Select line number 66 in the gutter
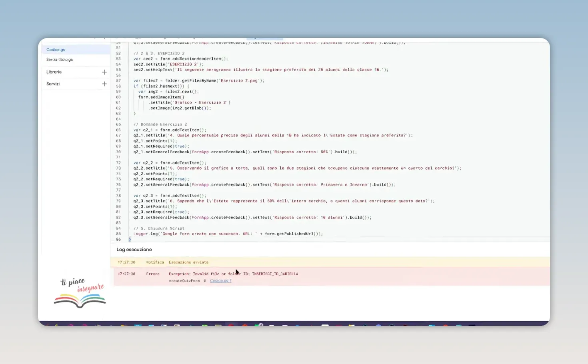The height and width of the screenshot is (364, 588). [118, 130]
